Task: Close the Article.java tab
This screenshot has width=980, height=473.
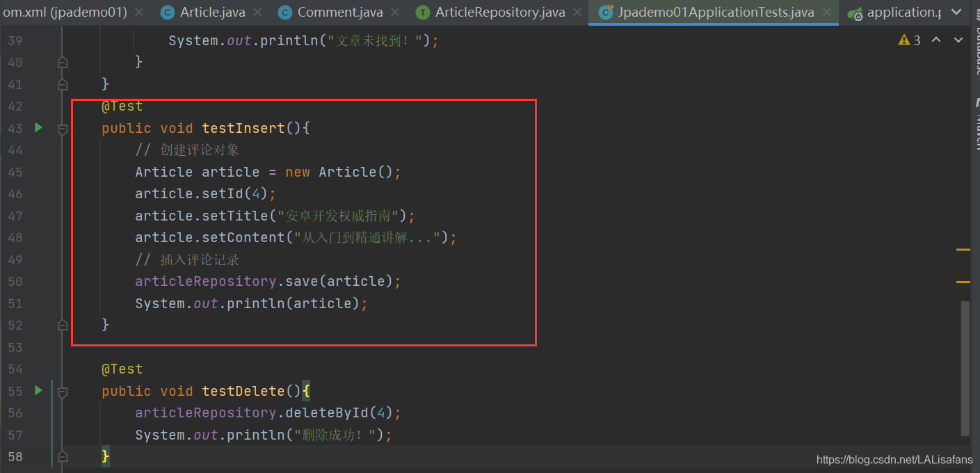Action: pos(256,13)
